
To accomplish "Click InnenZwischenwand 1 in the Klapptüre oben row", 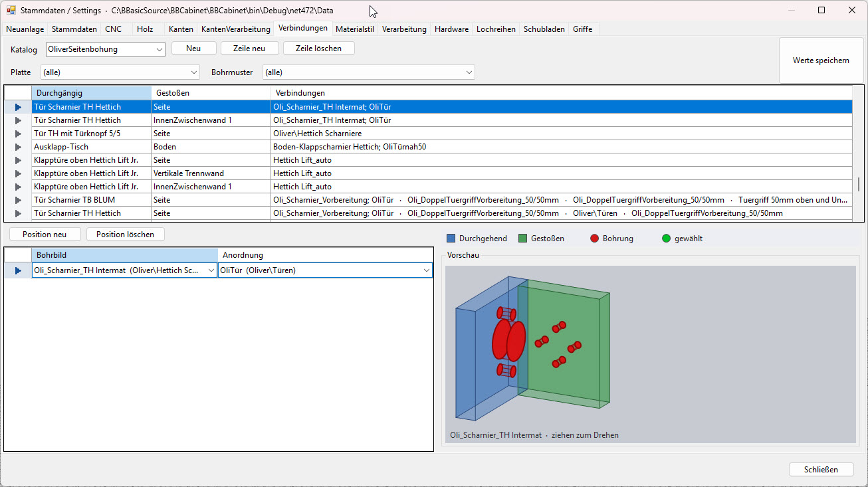I will 211,187.
